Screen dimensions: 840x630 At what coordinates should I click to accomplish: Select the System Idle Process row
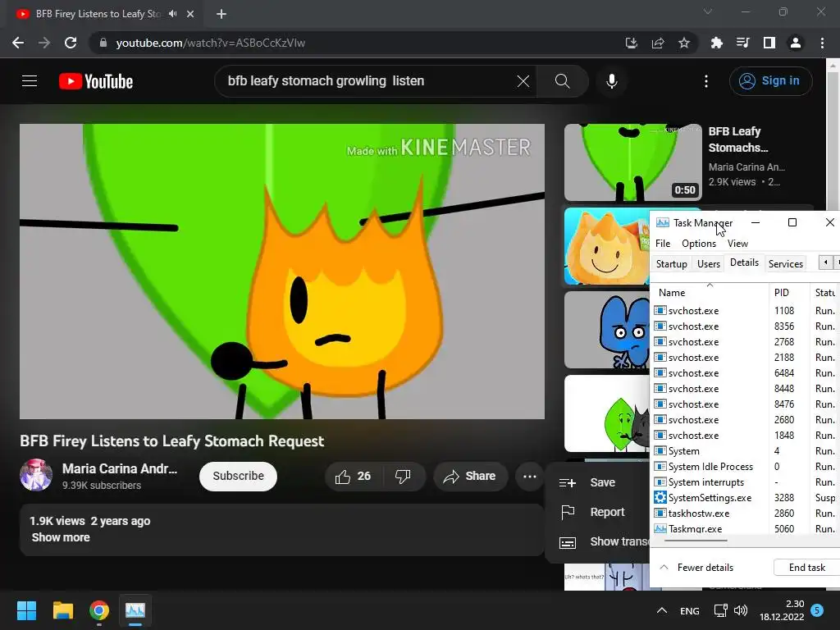pyautogui.click(x=745, y=467)
